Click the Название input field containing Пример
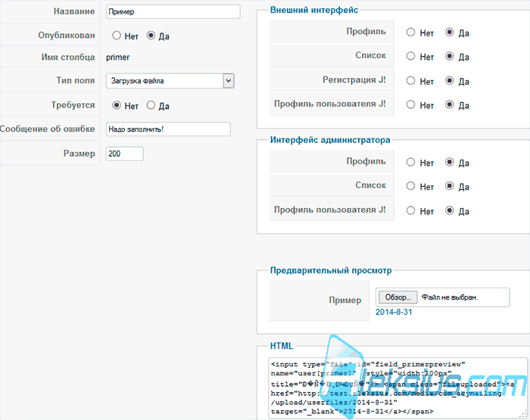The width and height of the screenshot is (530, 420). (173, 11)
